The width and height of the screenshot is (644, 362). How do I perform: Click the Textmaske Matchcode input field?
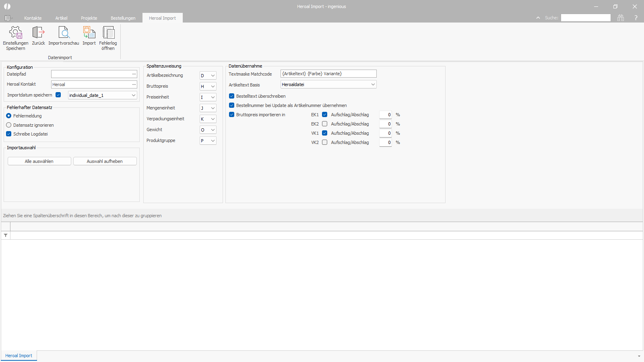(328, 74)
